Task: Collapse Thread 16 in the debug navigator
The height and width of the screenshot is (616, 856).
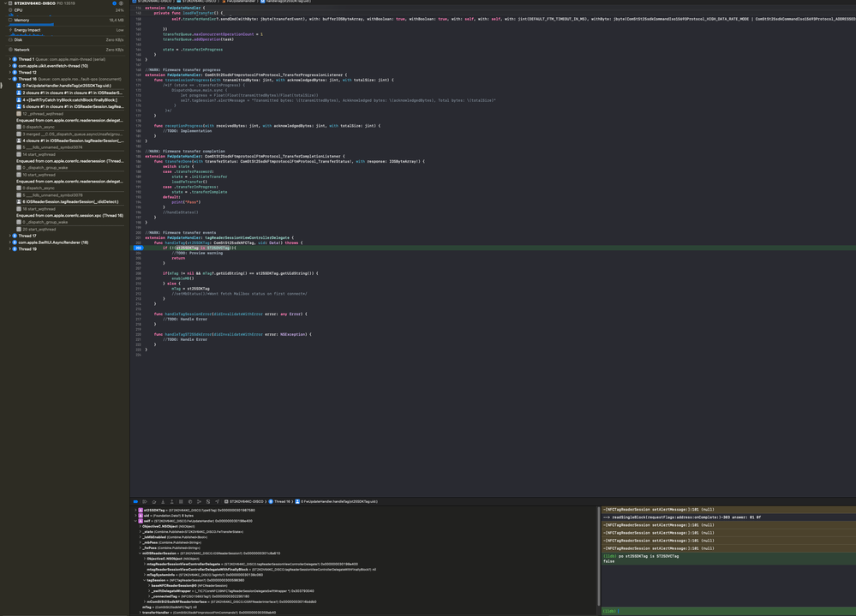Action: click(x=9, y=79)
